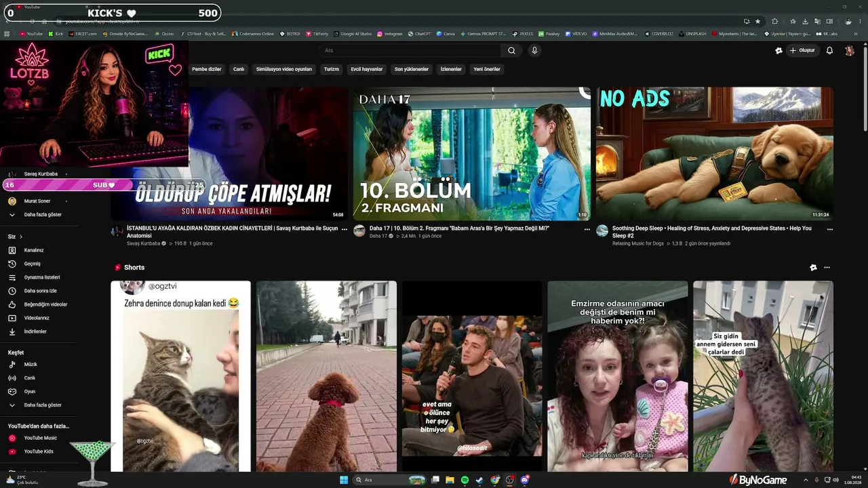Click the Oluştur create button

[803, 50]
